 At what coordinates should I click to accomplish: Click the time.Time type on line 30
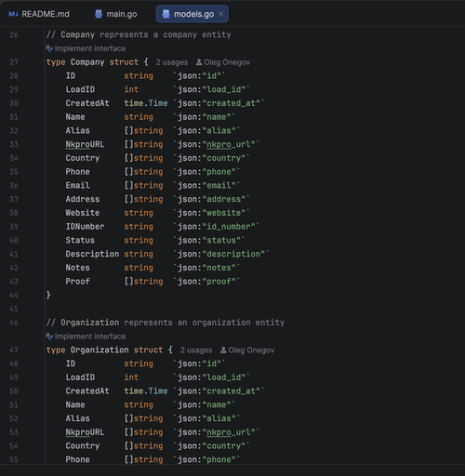click(146, 103)
